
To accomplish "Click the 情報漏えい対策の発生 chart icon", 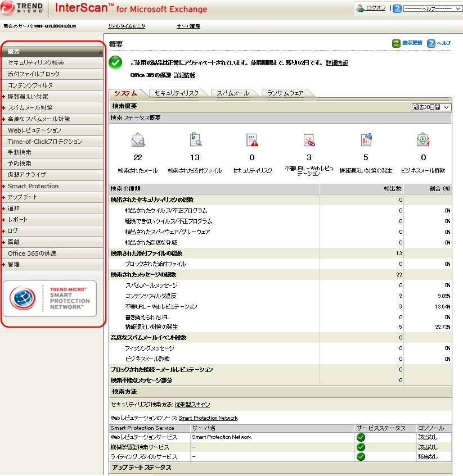I will (366, 140).
